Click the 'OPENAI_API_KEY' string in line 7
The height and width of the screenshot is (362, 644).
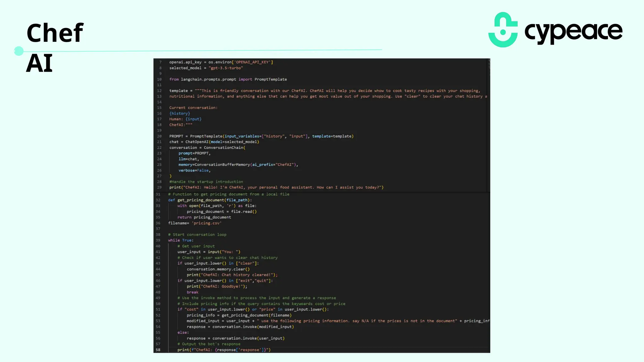[x=253, y=62]
